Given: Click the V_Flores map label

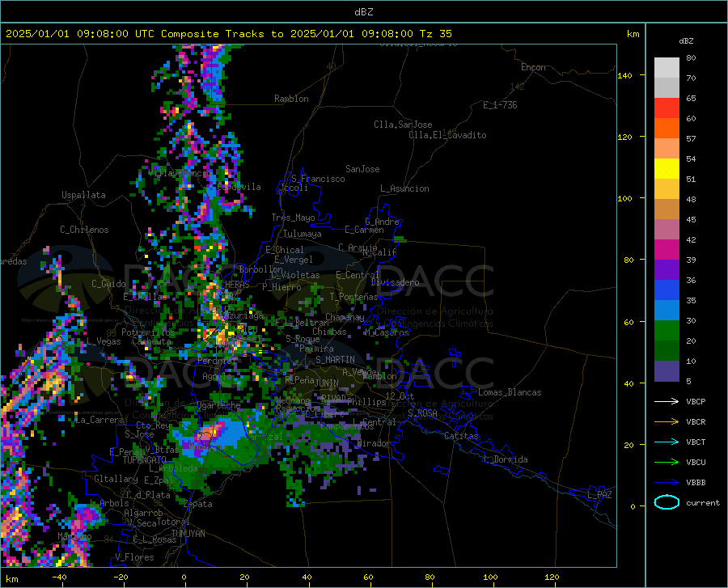Looking at the screenshot, I should tap(134, 557).
